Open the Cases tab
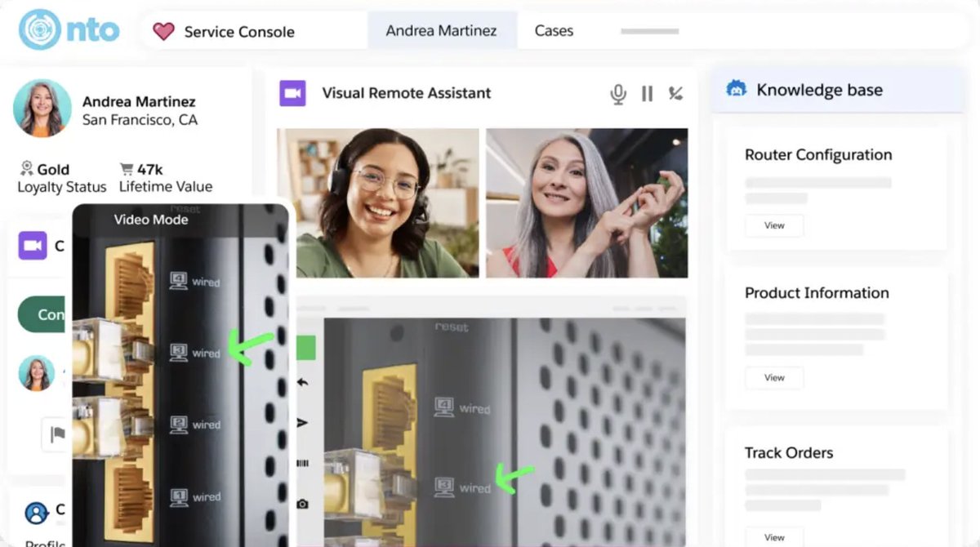Screen dimensions: 980x547 click(554, 31)
